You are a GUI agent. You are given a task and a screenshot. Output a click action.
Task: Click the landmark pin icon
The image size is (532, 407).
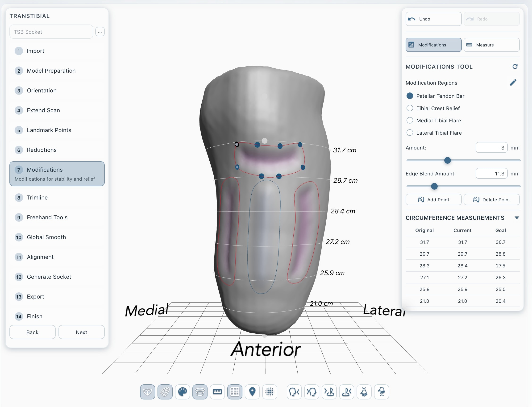[x=252, y=391]
